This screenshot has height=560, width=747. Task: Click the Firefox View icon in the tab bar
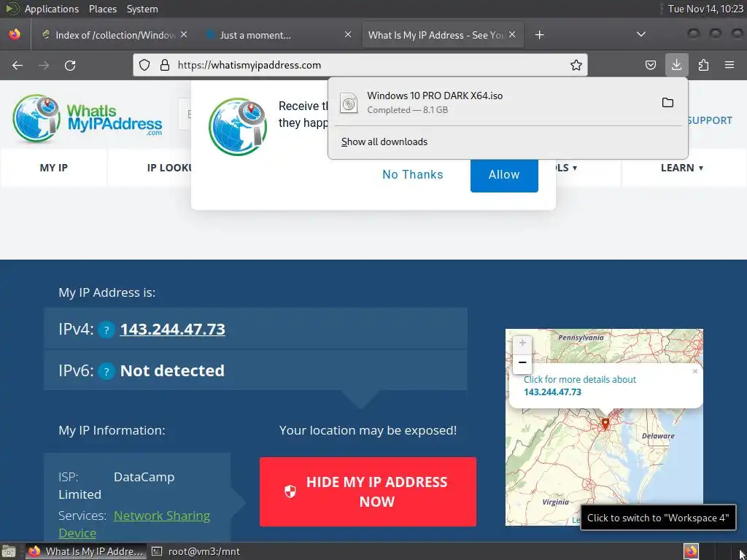tap(15, 35)
